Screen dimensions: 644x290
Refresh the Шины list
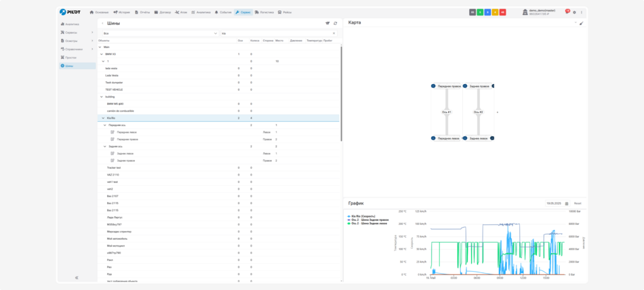[x=335, y=24]
